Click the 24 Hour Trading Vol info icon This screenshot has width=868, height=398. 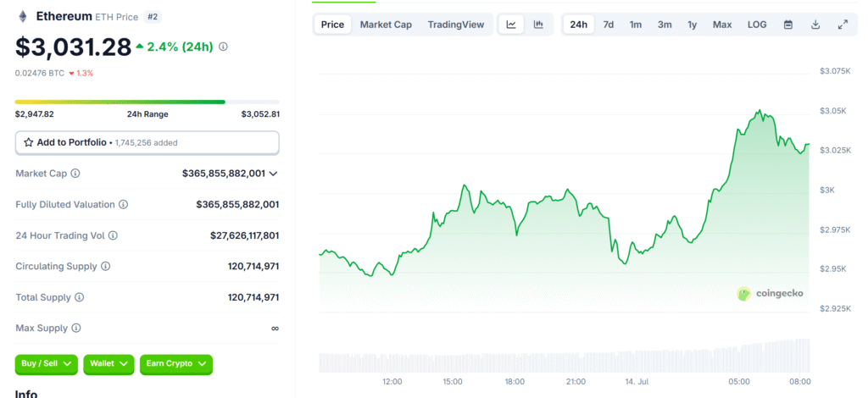[113, 235]
